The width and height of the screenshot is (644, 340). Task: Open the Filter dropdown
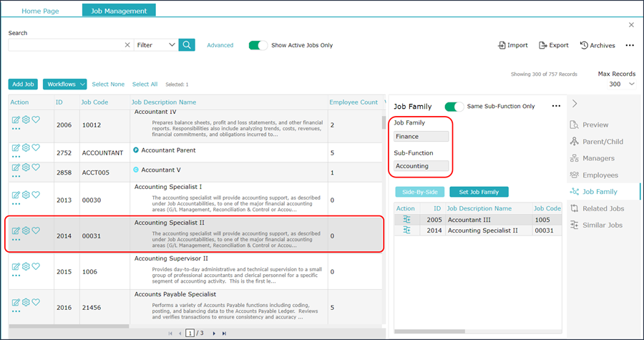pos(156,45)
